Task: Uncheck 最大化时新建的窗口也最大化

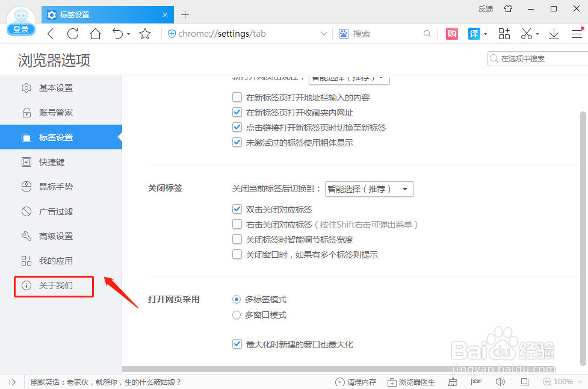Action: coord(237,344)
